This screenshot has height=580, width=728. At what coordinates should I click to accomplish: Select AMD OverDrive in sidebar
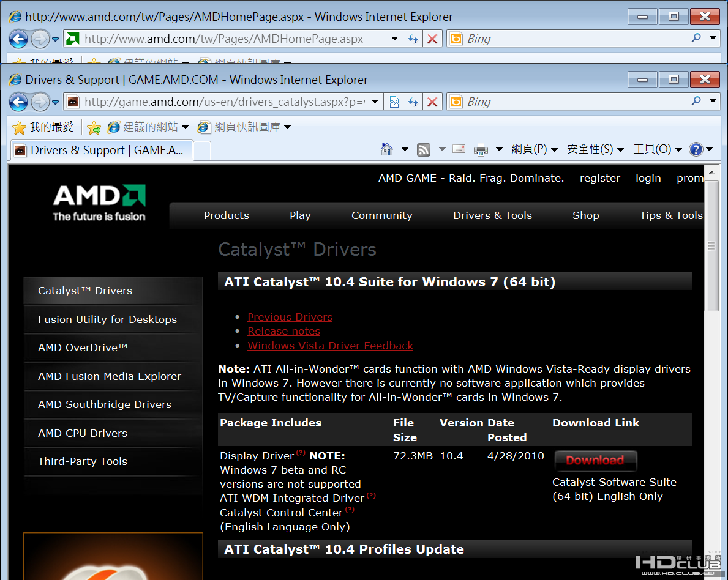click(x=113, y=348)
